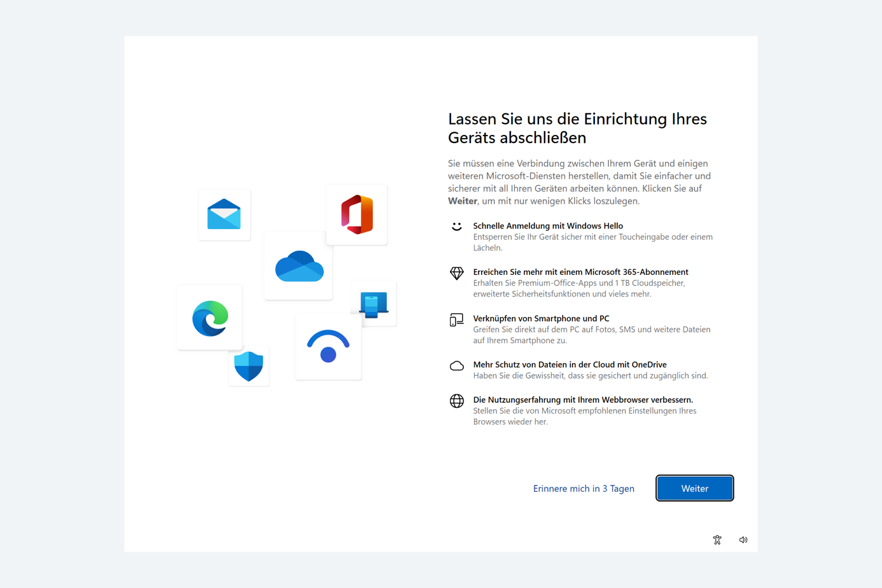882x588 pixels.
Task: Click the globe icon beside Webbrowser text
Action: [x=456, y=401]
